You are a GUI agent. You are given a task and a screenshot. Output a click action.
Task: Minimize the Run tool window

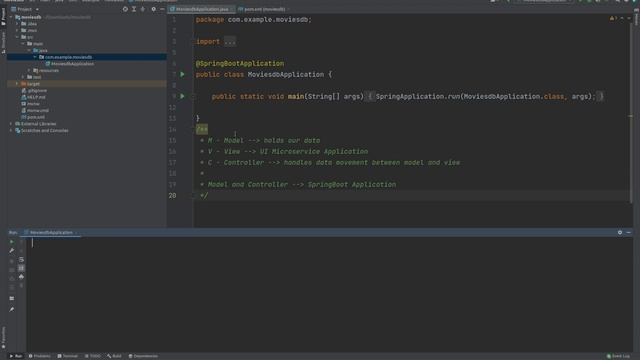629,232
